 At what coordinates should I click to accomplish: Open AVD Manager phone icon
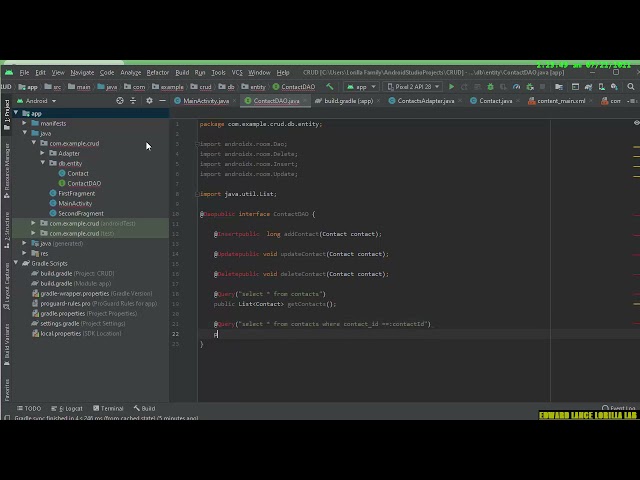coord(601,87)
